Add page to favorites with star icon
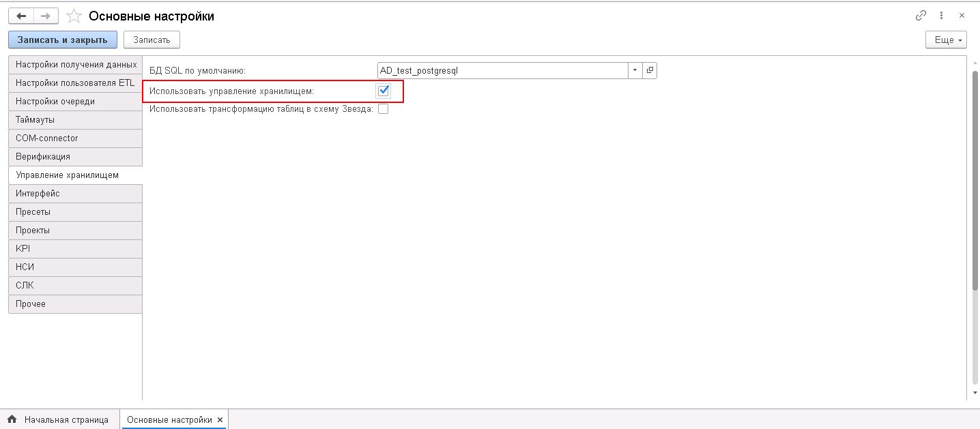This screenshot has height=429, width=980. coord(74,16)
